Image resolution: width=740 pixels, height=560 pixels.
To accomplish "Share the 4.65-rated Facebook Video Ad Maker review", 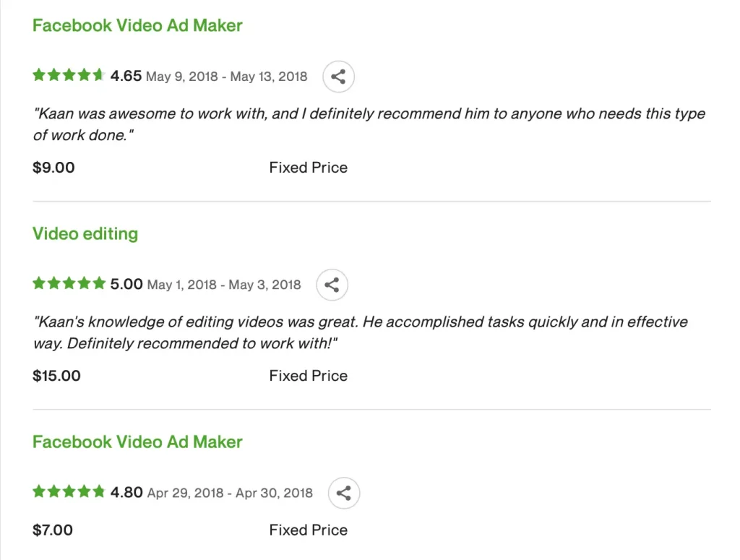I will click(x=338, y=77).
